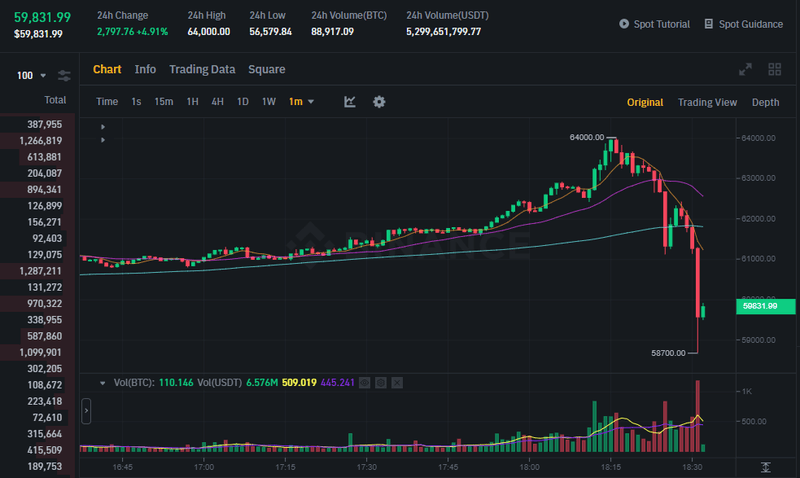This screenshot has width=800, height=478.
Task: Select the 4H time interval
Action: (x=217, y=102)
